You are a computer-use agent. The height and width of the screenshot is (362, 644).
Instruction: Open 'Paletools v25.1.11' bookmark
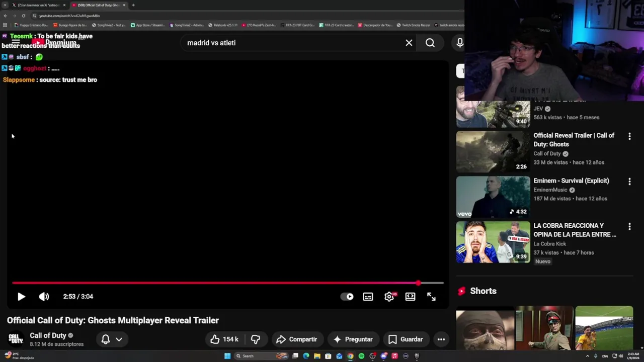point(223,25)
